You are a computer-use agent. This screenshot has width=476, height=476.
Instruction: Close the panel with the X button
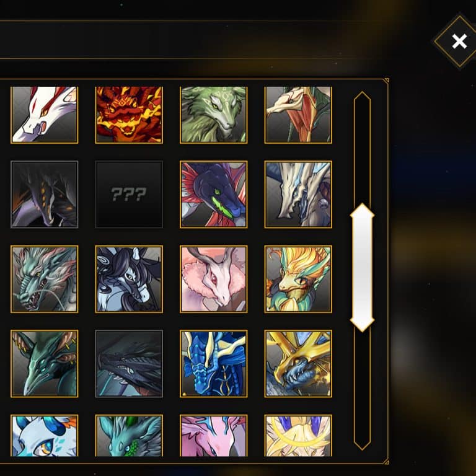[x=459, y=42]
